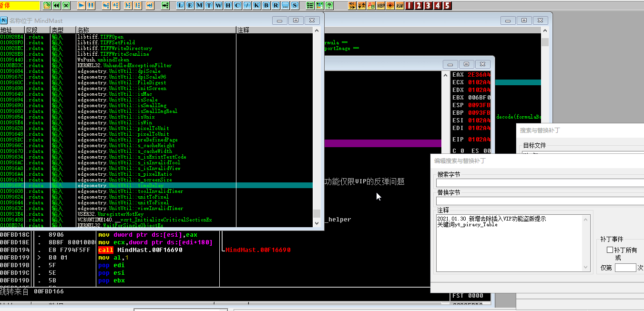
Task: Click numbered plugin button 3
Action: click(428, 6)
